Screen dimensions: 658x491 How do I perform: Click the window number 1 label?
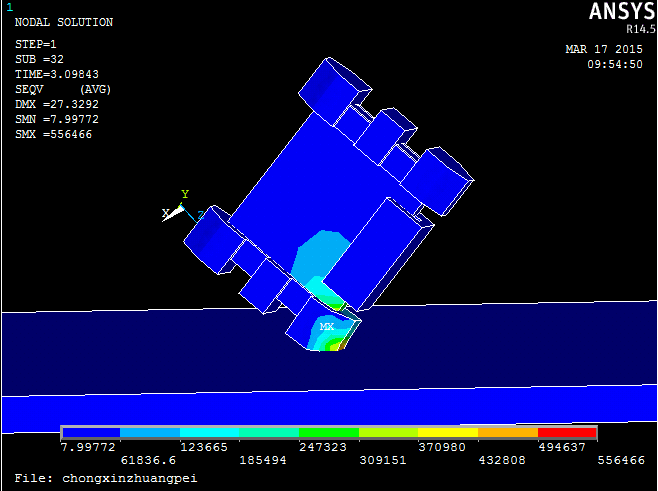[x=9, y=7]
